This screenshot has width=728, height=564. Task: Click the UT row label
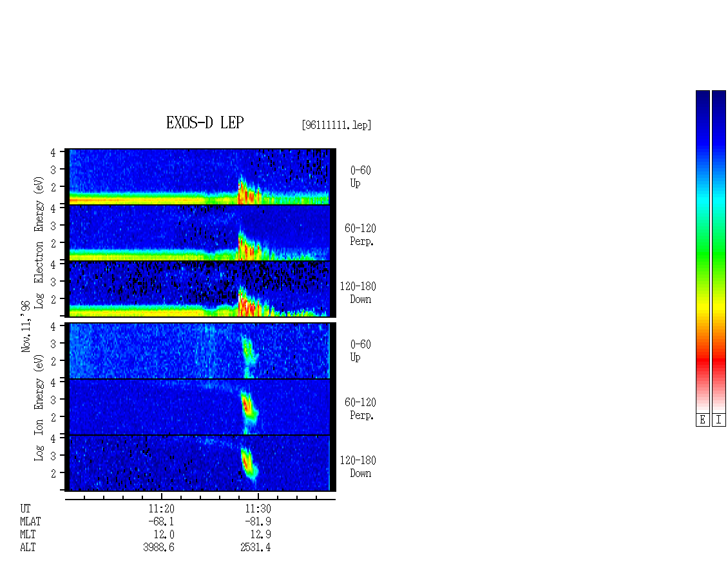tap(25, 509)
